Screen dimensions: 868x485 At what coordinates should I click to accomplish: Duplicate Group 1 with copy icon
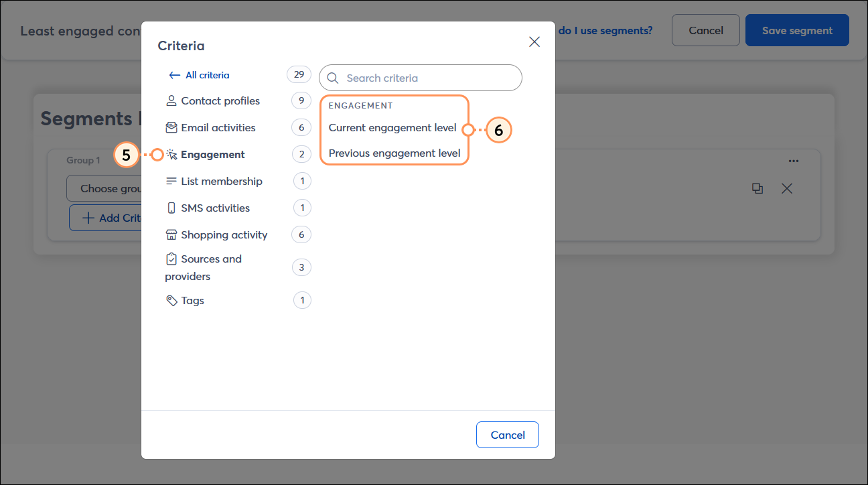757,189
